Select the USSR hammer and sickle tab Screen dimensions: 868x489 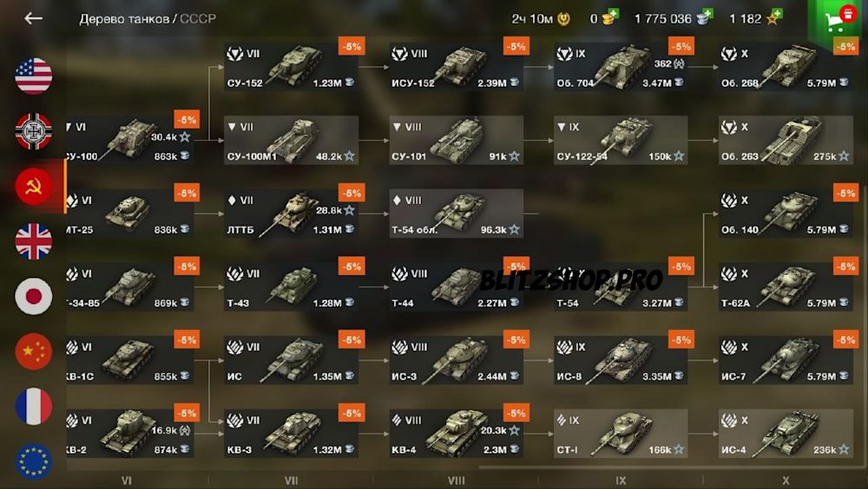34,186
